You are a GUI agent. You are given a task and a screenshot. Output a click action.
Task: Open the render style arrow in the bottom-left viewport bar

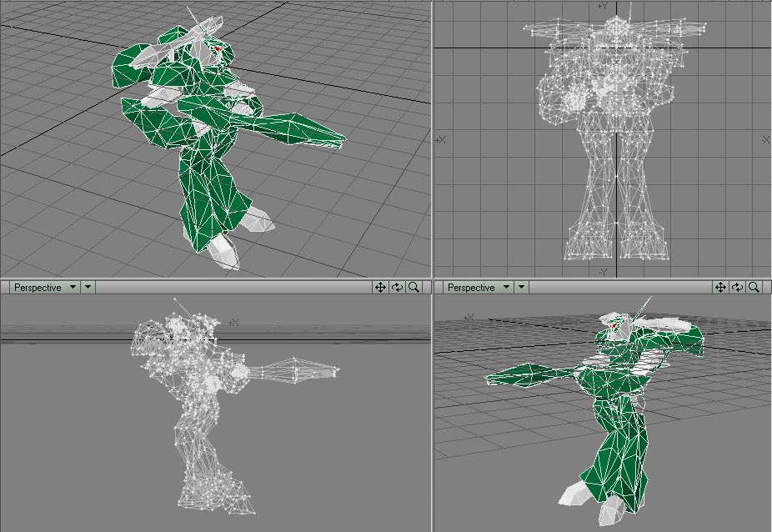pos(88,287)
